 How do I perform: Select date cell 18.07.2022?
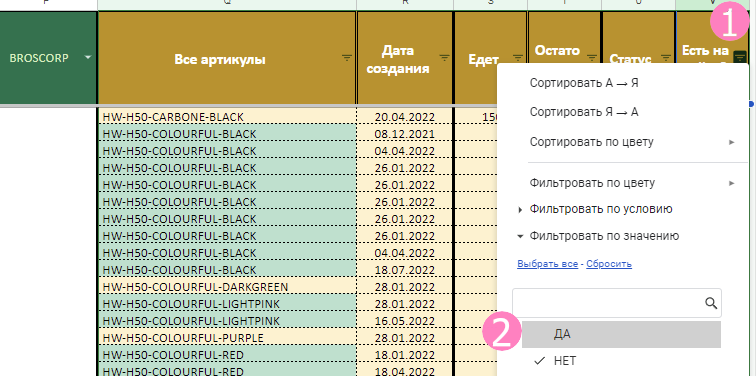(405, 270)
